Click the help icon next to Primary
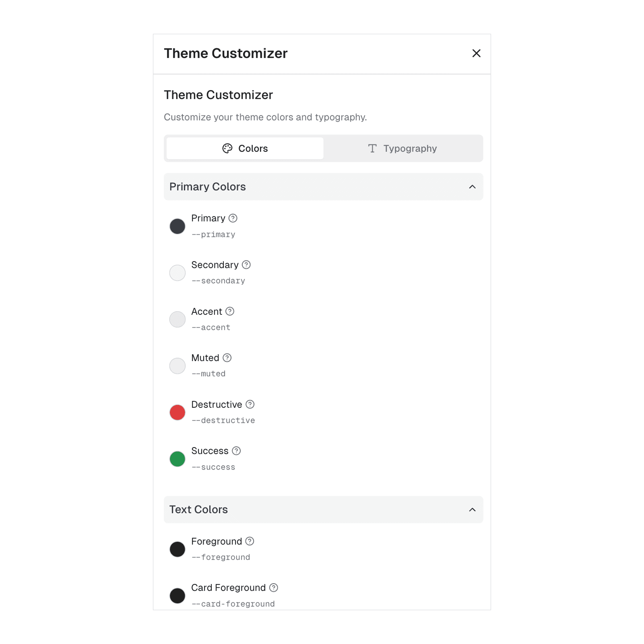Viewport: 644px width, 644px height. pos(233,218)
